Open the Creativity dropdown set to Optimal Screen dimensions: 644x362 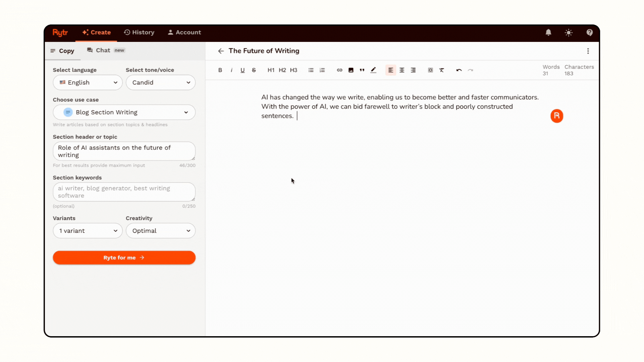160,231
